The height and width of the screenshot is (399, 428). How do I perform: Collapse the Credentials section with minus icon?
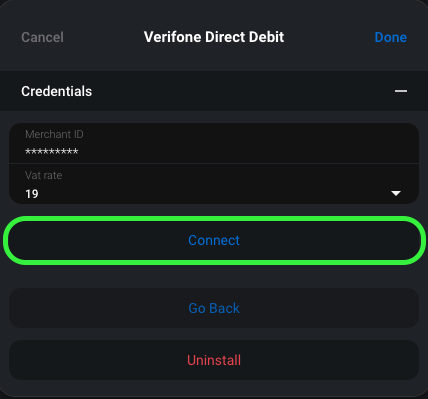pyautogui.click(x=401, y=91)
